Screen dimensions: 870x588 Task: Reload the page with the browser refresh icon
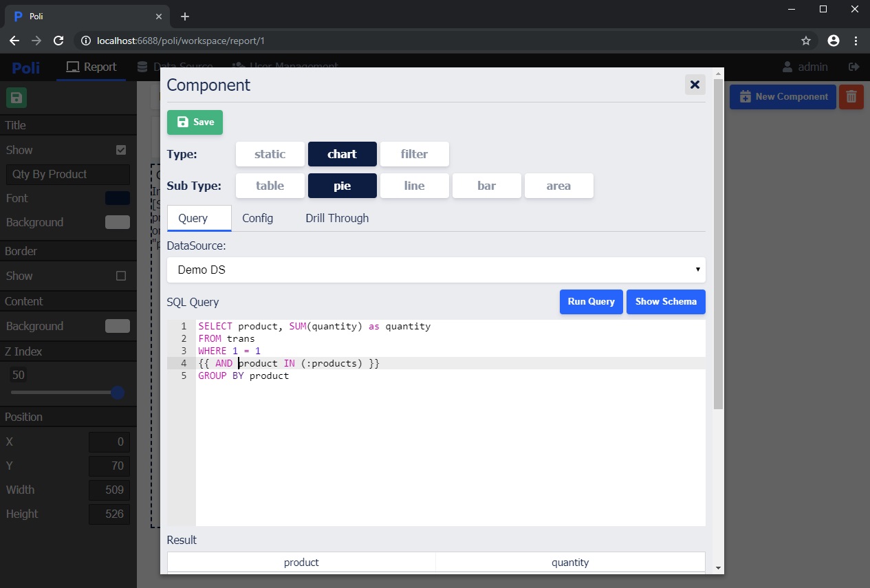(58, 41)
